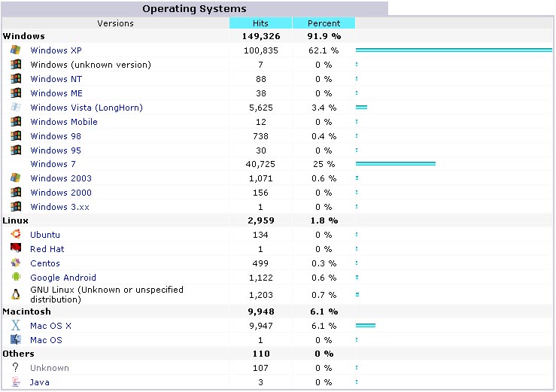Select the Linux total 2,959
The height and width of the screenshot is (392, 556).
point(261,220)
